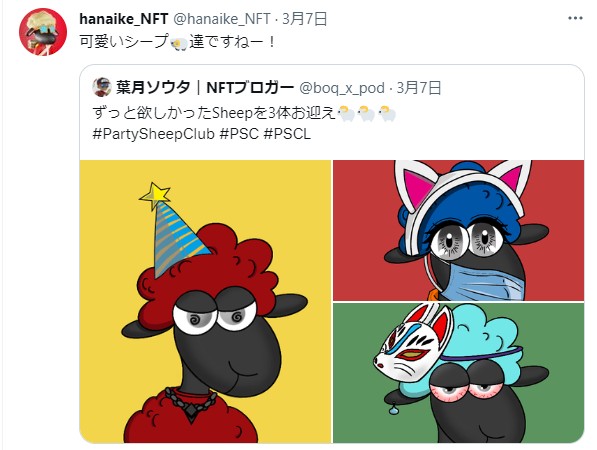
Task: Open the red sheep with party hat image
Action: tap(205, 301)
